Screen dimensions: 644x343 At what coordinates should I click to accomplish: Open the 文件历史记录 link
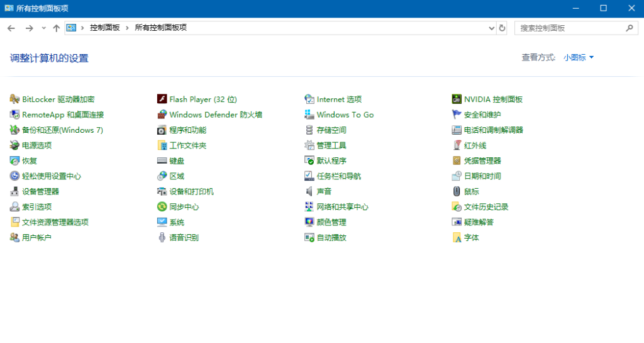click(x=486, y=206)
